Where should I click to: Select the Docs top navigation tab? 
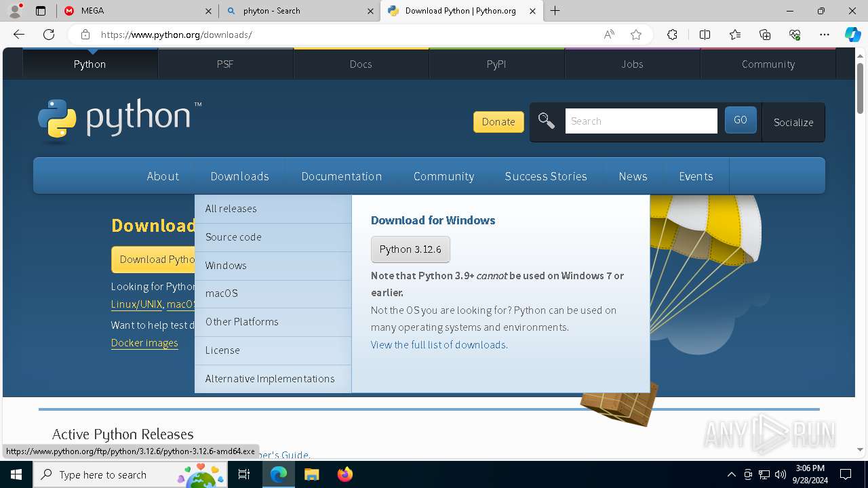[x=361, y=64]
